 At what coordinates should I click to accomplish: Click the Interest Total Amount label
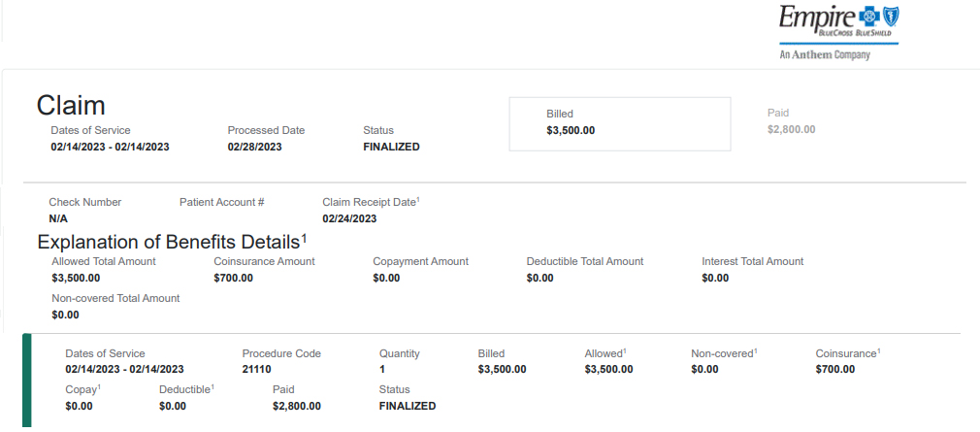[x=752, y=261]
